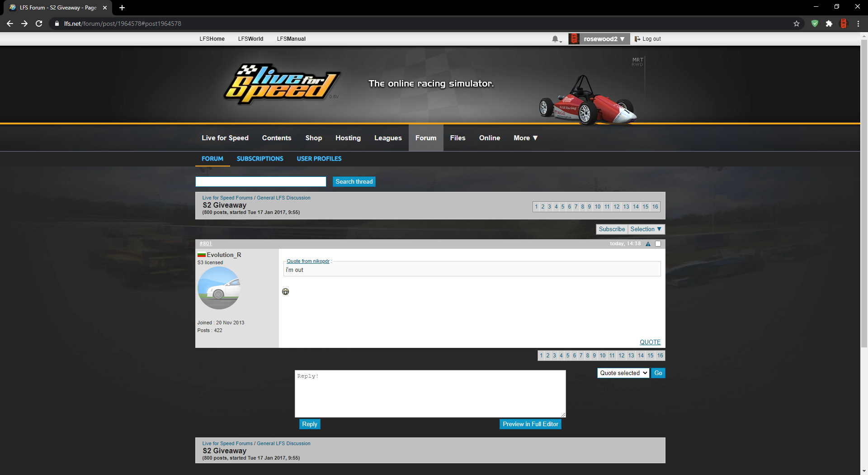Click the Go button
Image resolution: width=868 pixels, height=475 pixels.
[658, 373]
